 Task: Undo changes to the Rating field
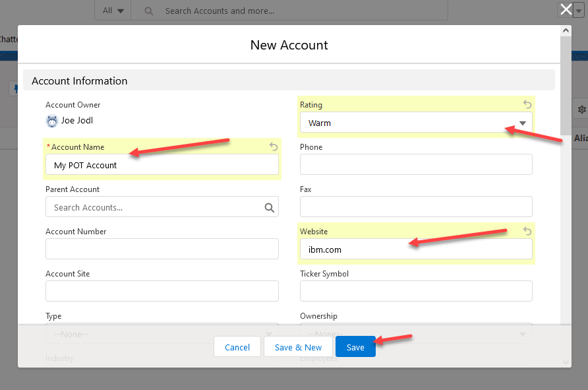tap(527, 104)
